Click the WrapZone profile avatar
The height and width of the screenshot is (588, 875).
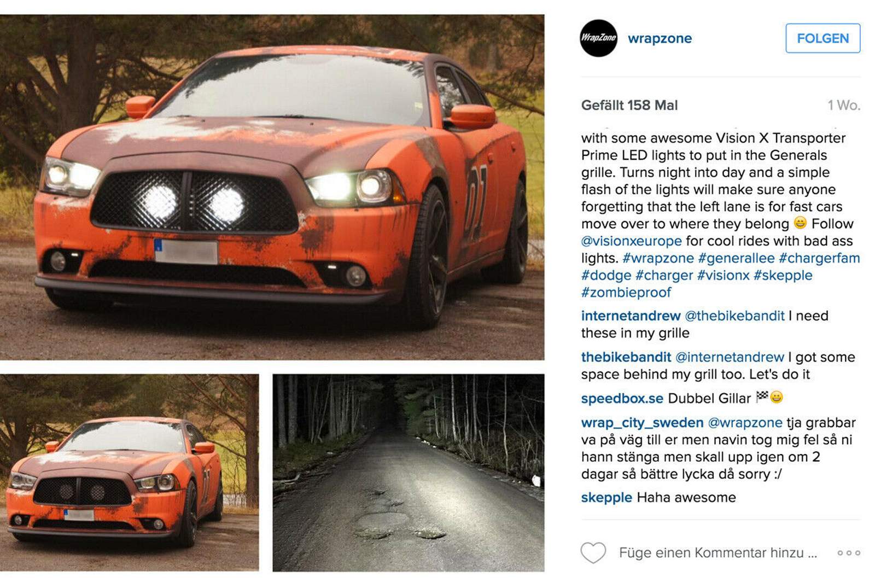(598, 38)
